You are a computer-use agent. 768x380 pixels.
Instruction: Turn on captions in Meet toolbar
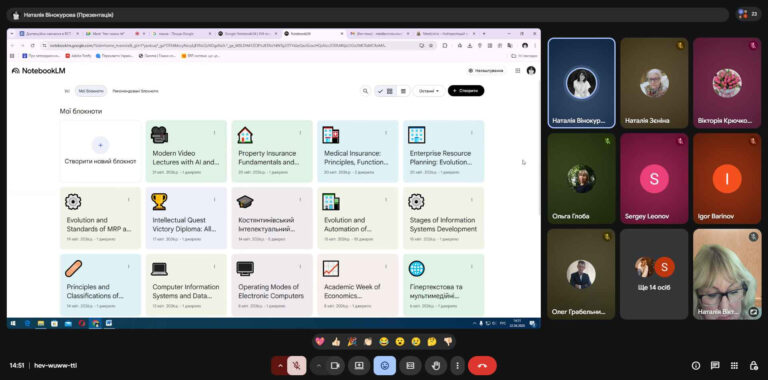pyautogui.click(x=410, y=366)
